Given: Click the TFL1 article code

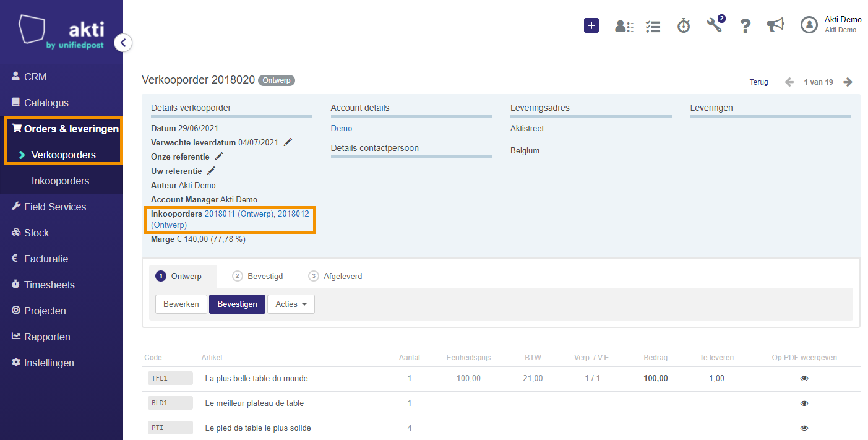Looking at the screenshot, I should [170, 379].
